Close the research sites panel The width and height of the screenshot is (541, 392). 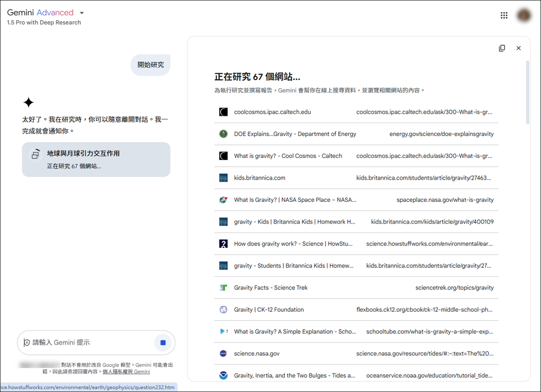click(518, 48)
